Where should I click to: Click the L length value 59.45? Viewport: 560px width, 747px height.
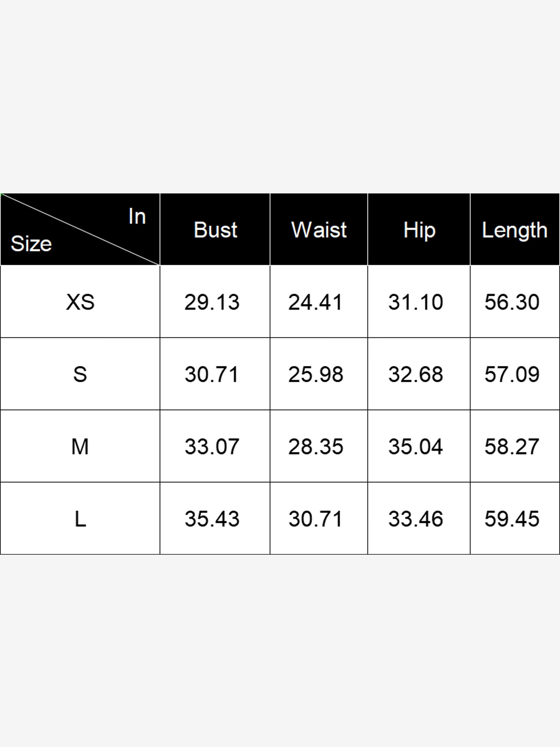512,519
